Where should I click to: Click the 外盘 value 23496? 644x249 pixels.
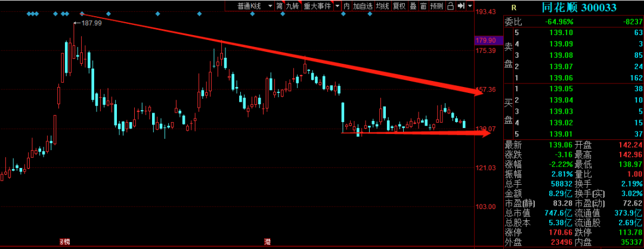562,242
